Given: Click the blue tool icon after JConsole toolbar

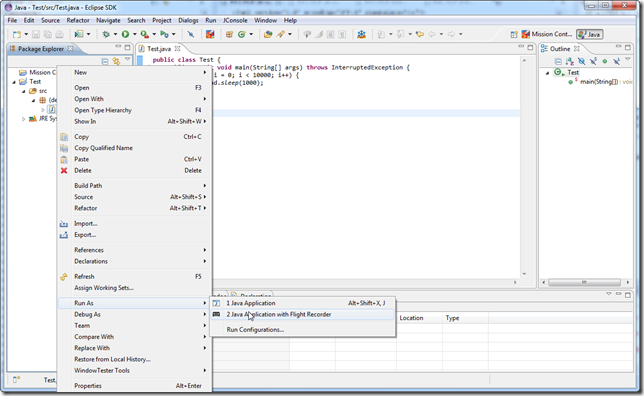Looking at the screenshot, I should pyautogui.click(x=361, y=35).
